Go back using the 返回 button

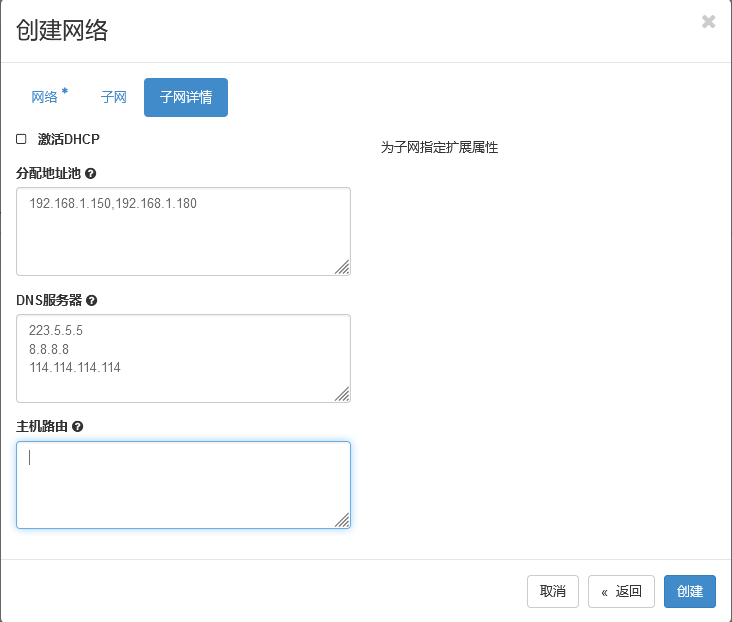(621, 591)
